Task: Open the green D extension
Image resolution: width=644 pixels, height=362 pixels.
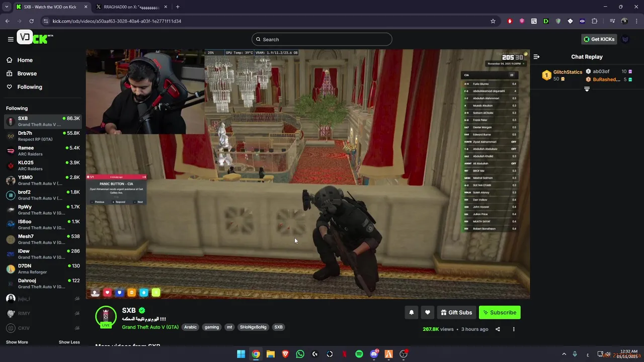Action: 546,21
